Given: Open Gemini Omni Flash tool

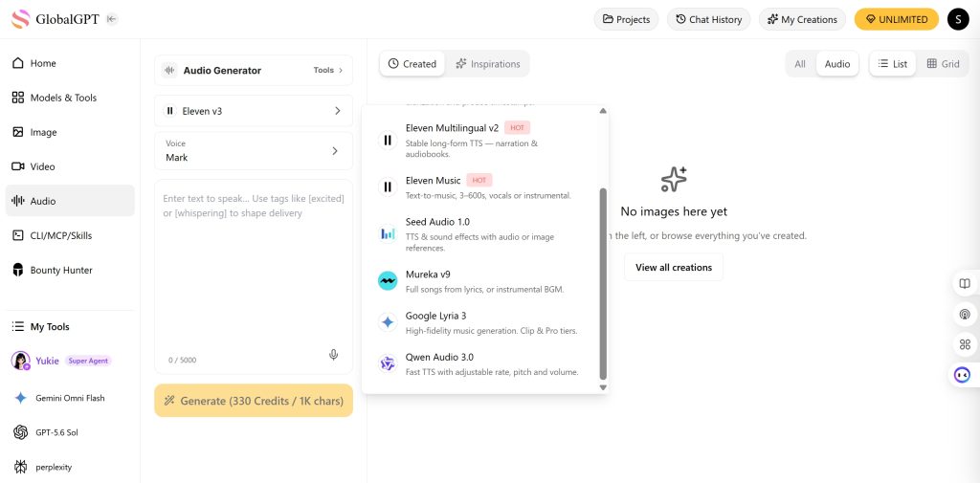Looking at the screenshot, I should coord(70,397).
